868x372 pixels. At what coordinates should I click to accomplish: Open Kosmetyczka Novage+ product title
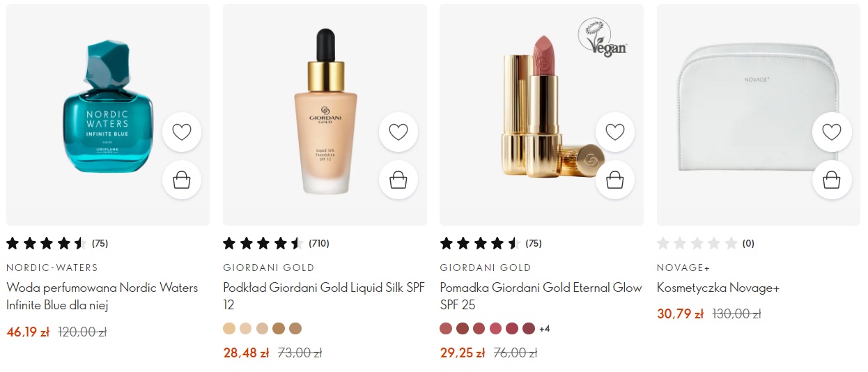[x=718, y=288]
